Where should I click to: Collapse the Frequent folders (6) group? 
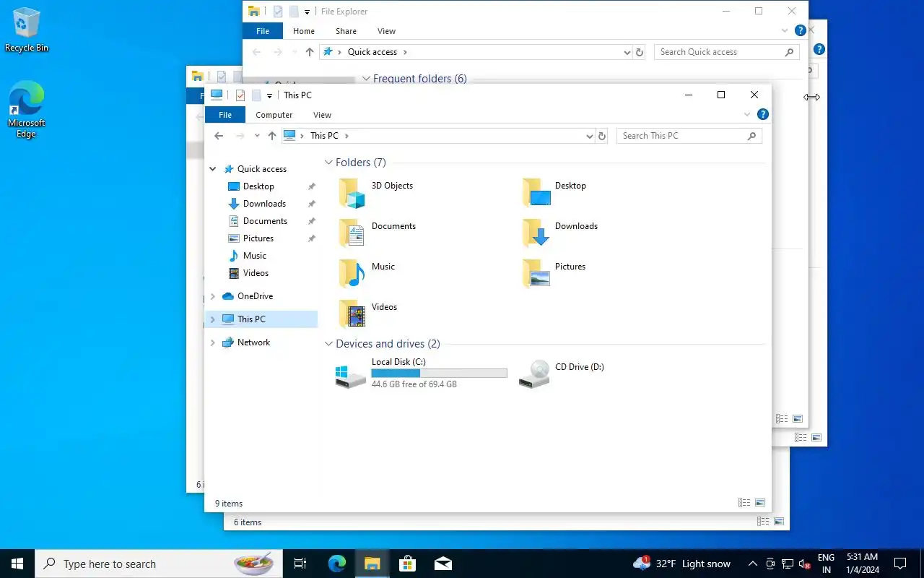(x=366, y=79)
